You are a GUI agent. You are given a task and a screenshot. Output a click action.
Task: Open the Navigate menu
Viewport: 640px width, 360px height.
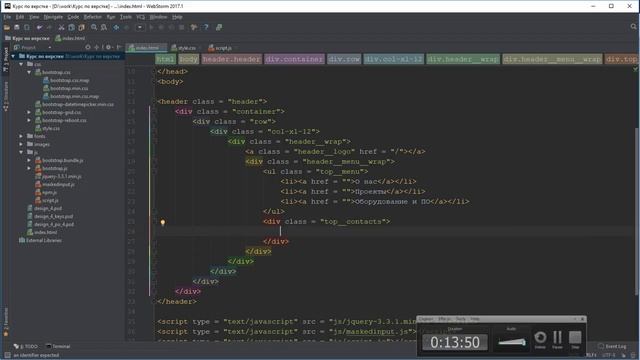pyautogui.click(x=53, y=17)
